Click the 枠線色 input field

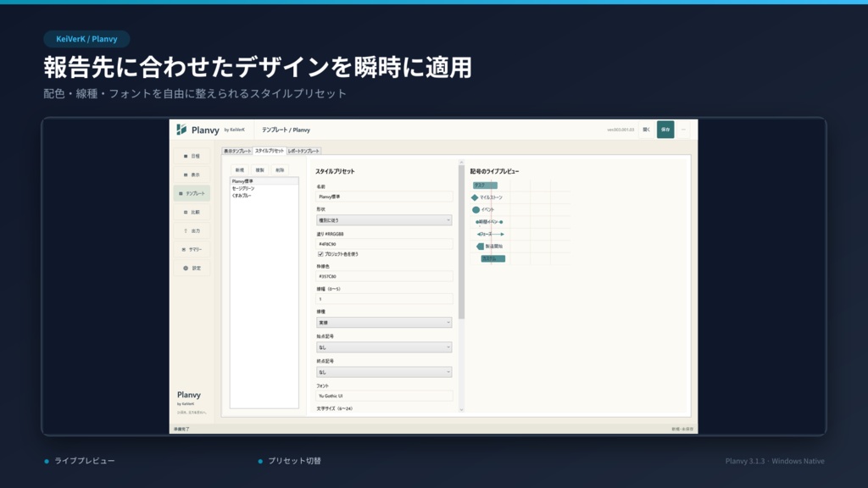tap(384, 276)
